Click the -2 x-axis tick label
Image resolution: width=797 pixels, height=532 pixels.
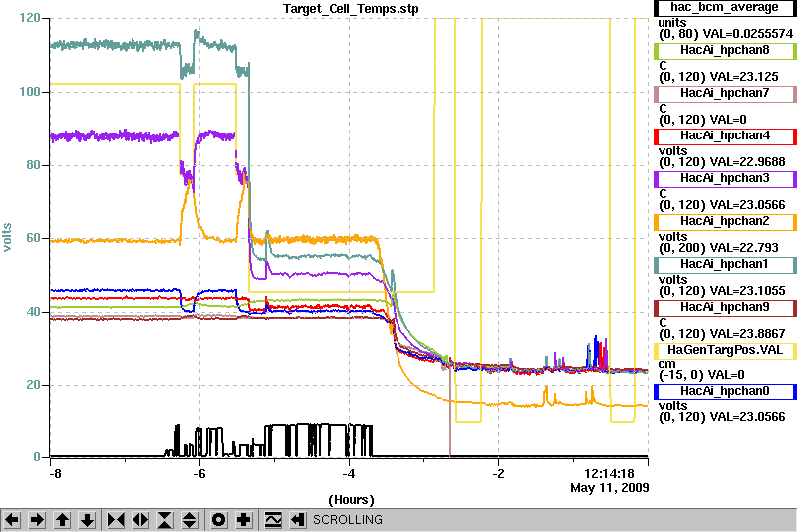499,474
